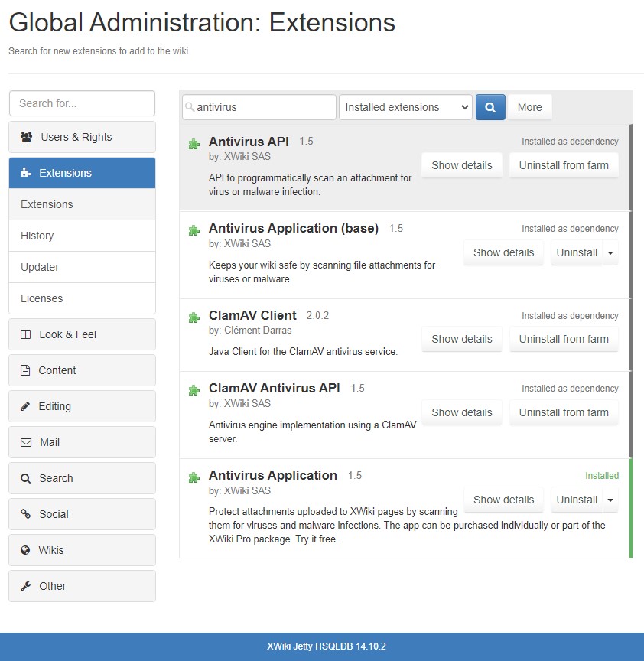Open the History sidebar item
This screenshot has height=661, width=644.
coord(82,236)
